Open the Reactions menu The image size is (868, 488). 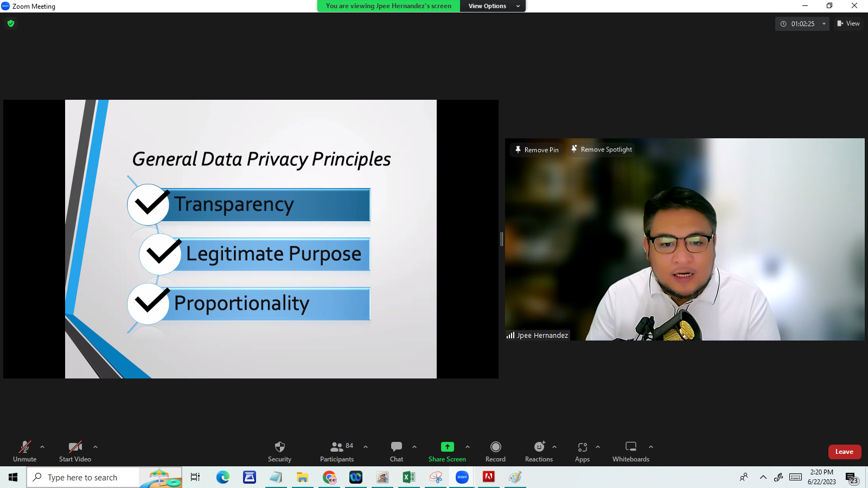coord(539,451)
